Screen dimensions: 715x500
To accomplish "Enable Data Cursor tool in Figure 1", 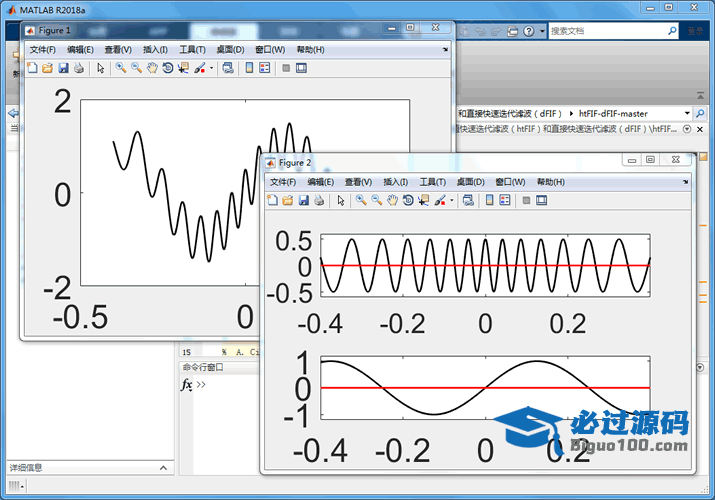I will 183,68.
